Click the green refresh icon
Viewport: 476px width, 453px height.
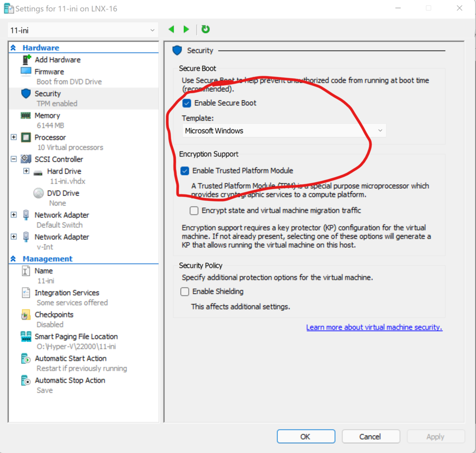[205, 30]
